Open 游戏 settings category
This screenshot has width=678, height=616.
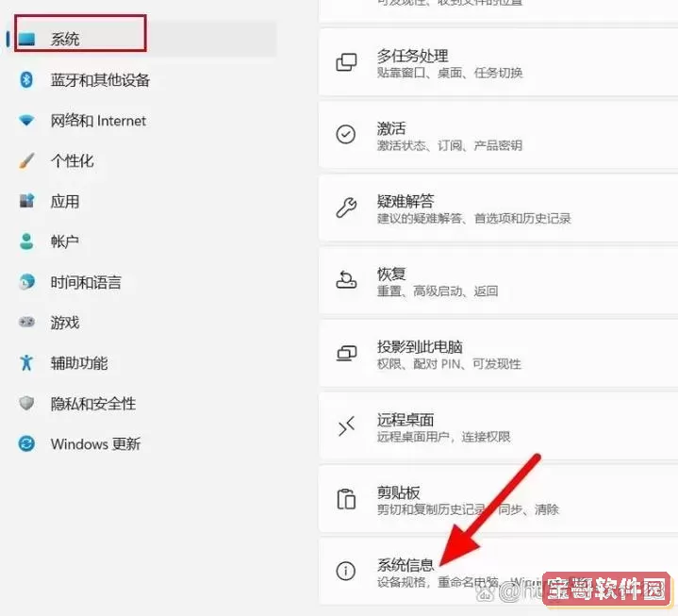click(x=65, y=323)
